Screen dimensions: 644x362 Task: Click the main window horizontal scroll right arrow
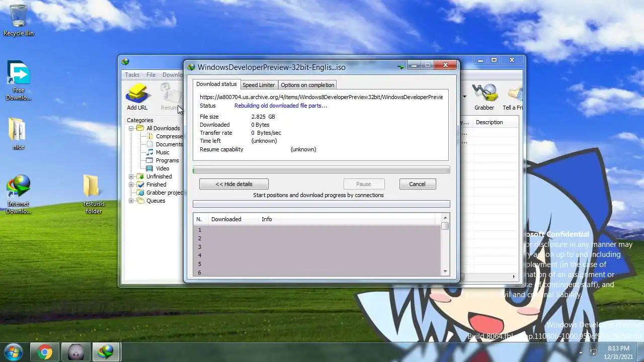(514, 277)
